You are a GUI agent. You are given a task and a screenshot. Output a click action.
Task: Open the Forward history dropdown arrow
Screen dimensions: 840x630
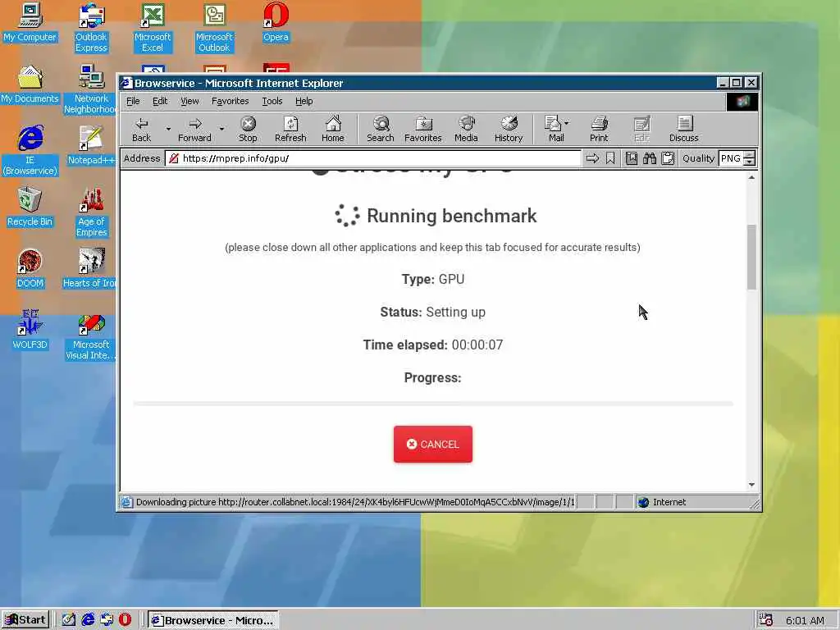tap(221, 130)
